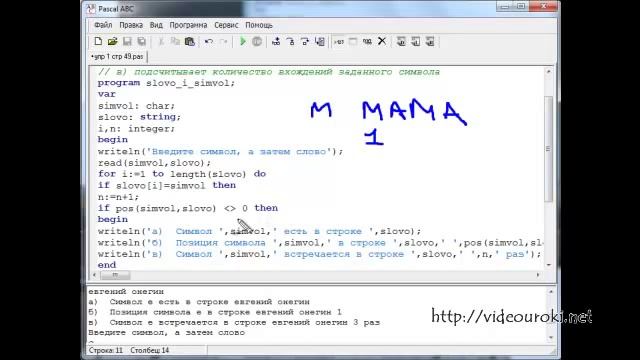Click the writeln line starting with 'в) Символ'
640x360 pixels.
click(319, 254)
